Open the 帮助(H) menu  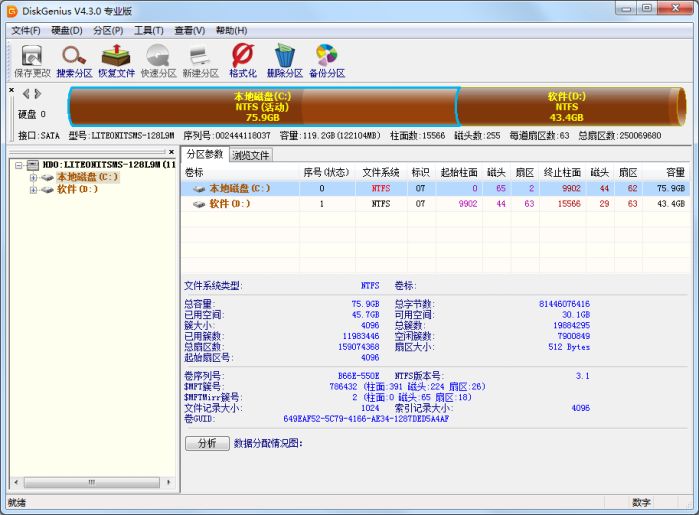point(231,30)
